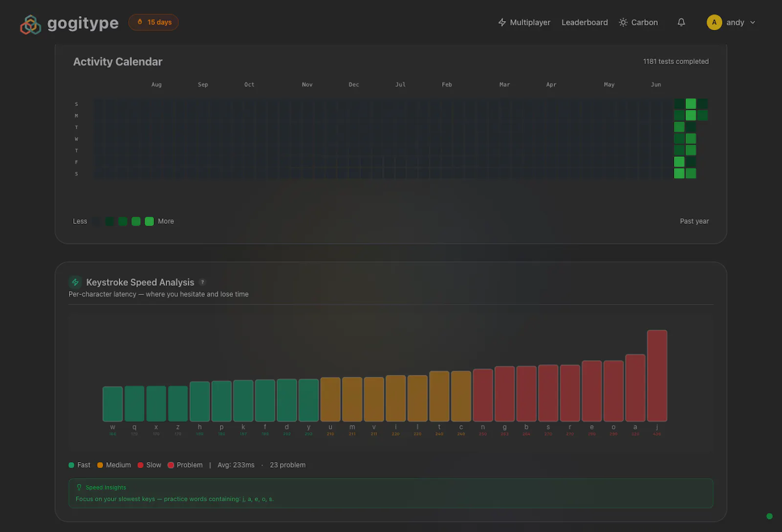Click the red bar for key e

click(591, 391)
